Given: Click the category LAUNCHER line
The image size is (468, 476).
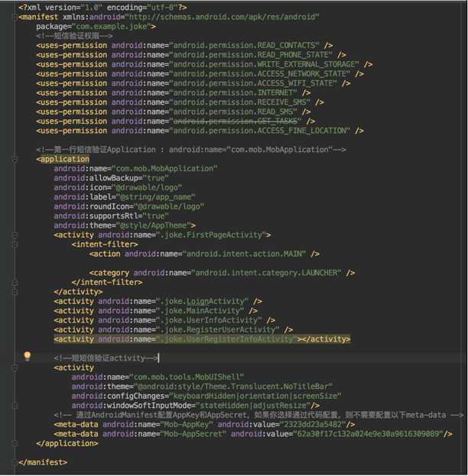Looking at the screenshot, I should coord(223,273).
